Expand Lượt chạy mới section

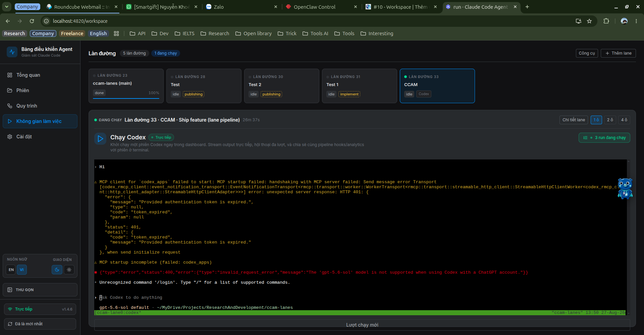[x=362, y=325]
